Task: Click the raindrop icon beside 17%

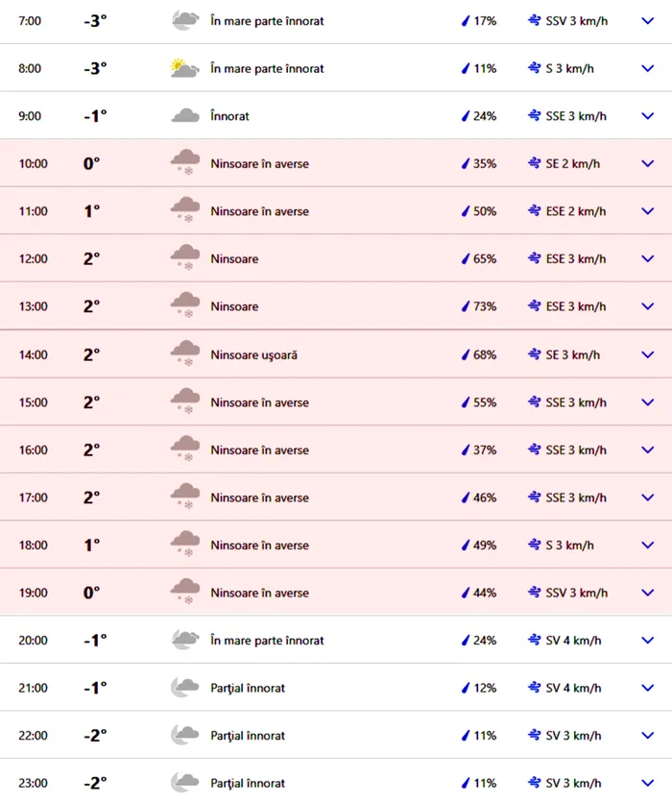Action: (x=466, y=21)
